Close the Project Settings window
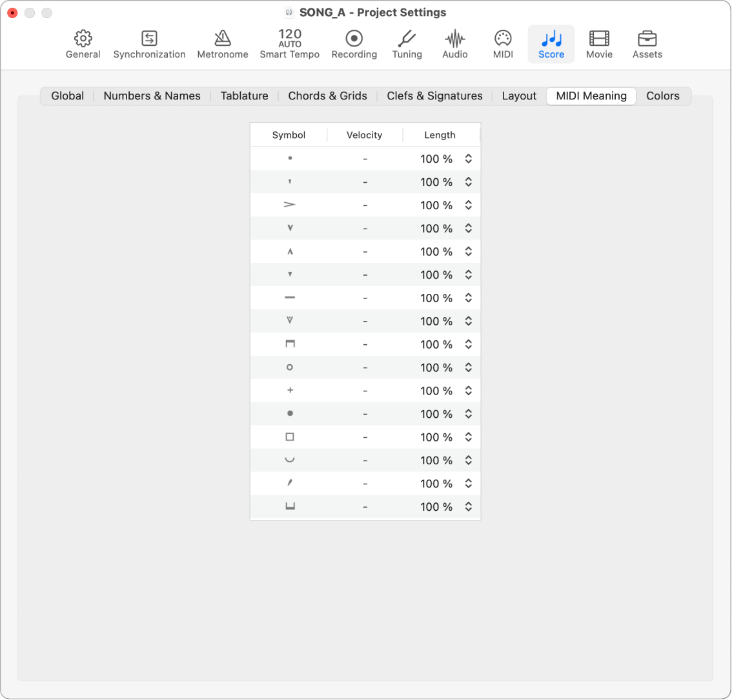This screenshot has width=732, height=700. pos(13,13)
